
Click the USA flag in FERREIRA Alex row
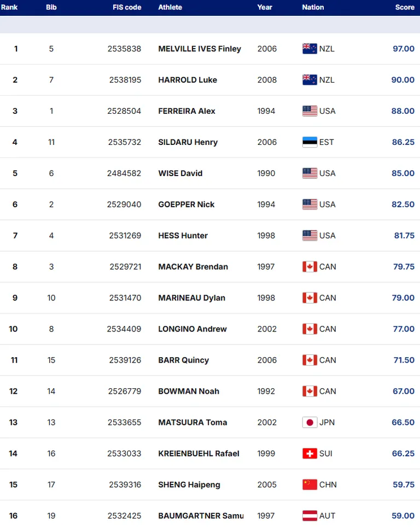(310, 111)
